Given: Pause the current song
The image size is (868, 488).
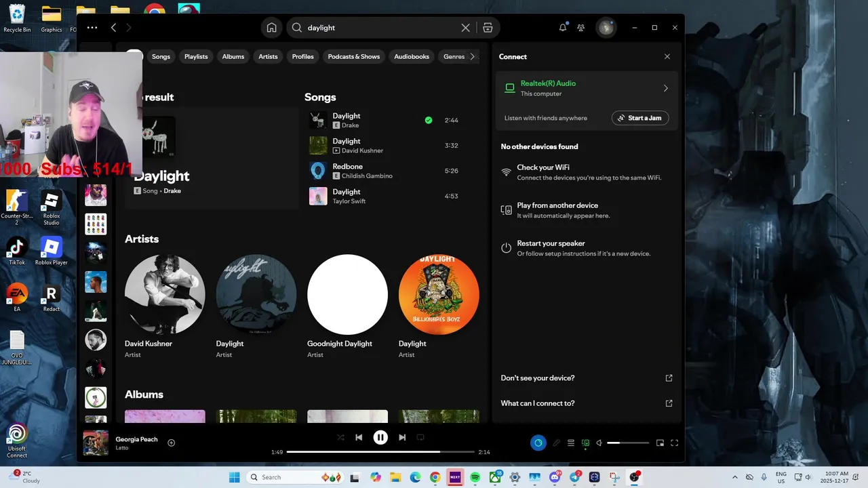Looking at the screenshot, I should pyautogui.click(x=380, y=438).
